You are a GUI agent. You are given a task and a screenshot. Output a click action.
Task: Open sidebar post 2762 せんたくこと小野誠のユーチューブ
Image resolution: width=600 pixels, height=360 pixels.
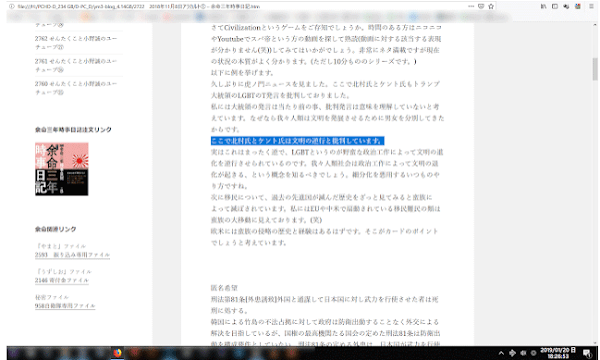click(x=76, y=42)
